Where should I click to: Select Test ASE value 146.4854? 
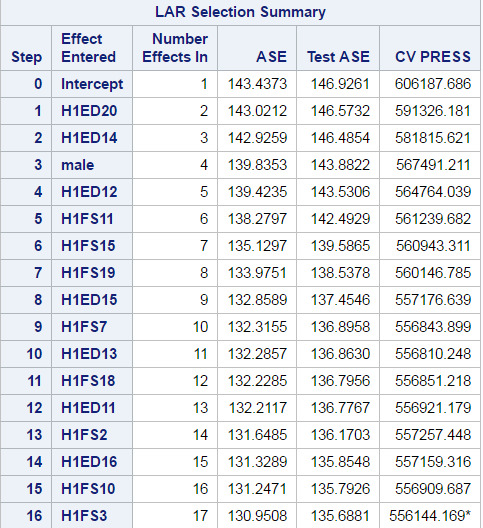click(340, 138)
